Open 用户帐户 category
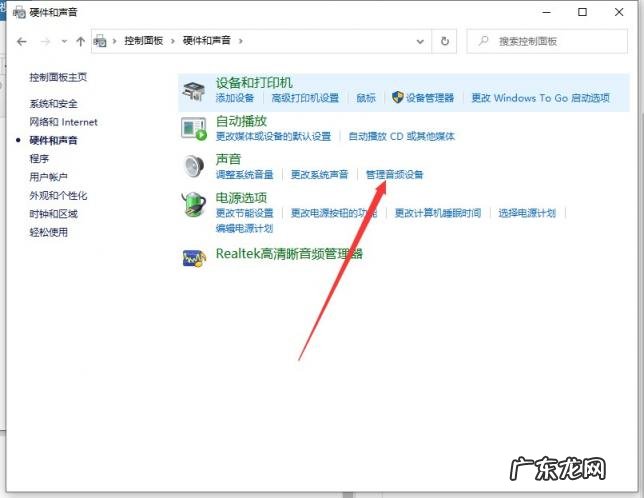644x498 pixels. coord(48,177)
